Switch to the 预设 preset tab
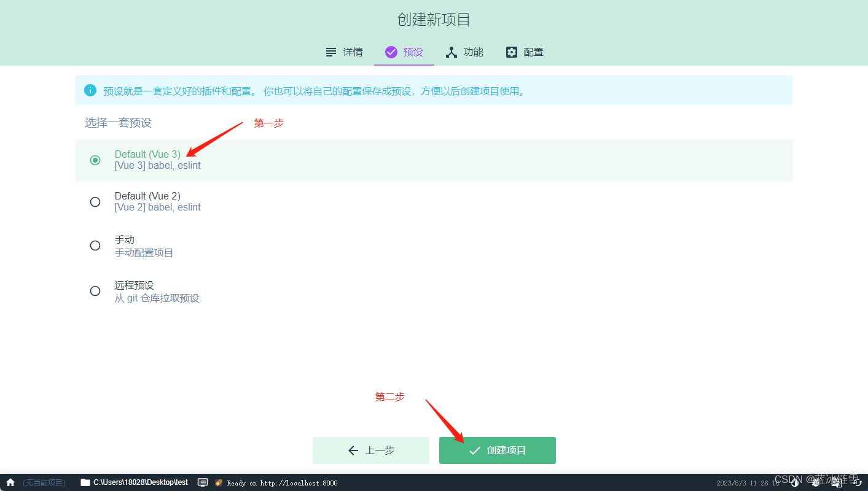 pos(404,52)
